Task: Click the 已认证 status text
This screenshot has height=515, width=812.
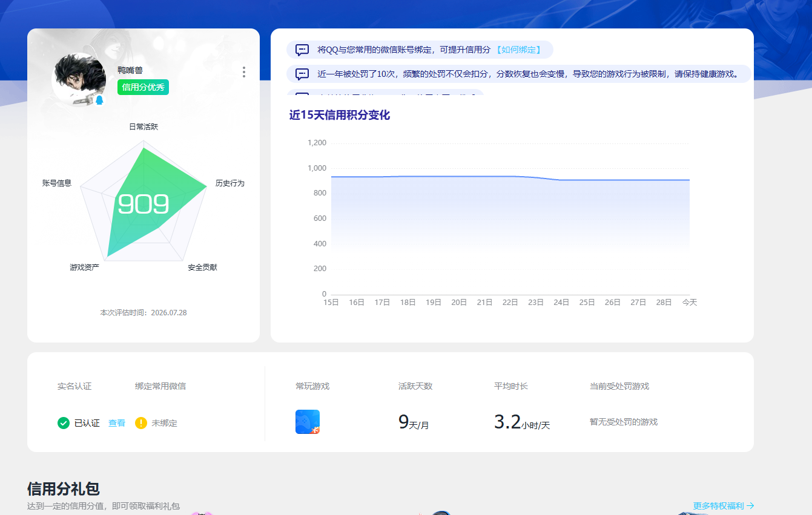Action: tap(87, 423)
